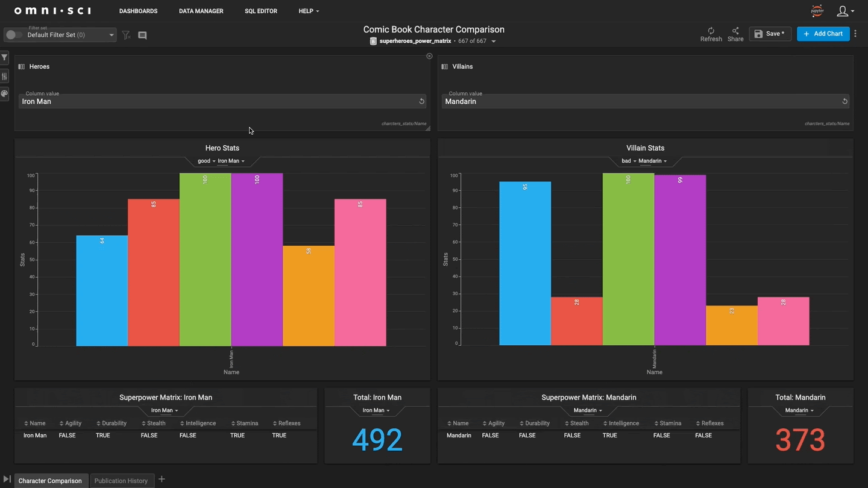Open the Help menu
Image resolution: width=868 pixels, height=488 pixels.
309,11
